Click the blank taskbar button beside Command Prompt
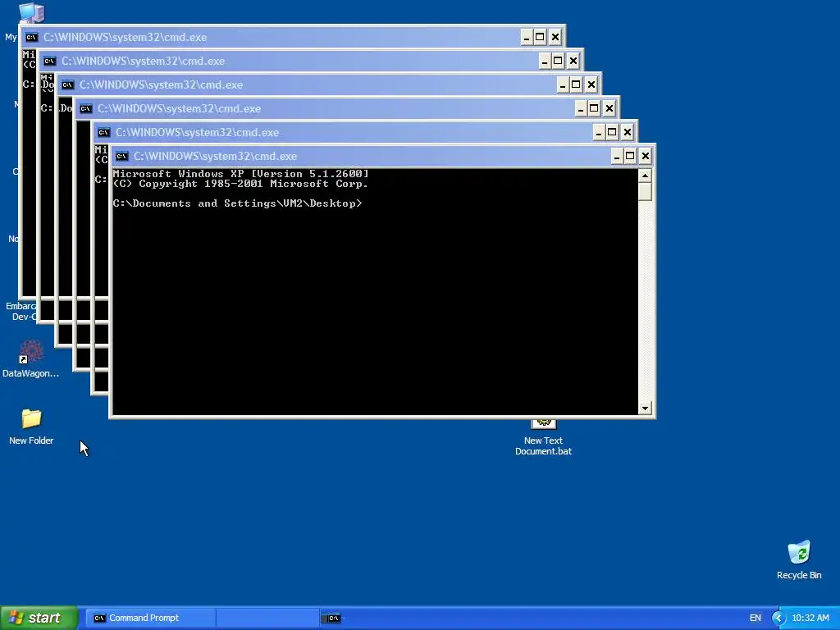 (x=267, y=619)
